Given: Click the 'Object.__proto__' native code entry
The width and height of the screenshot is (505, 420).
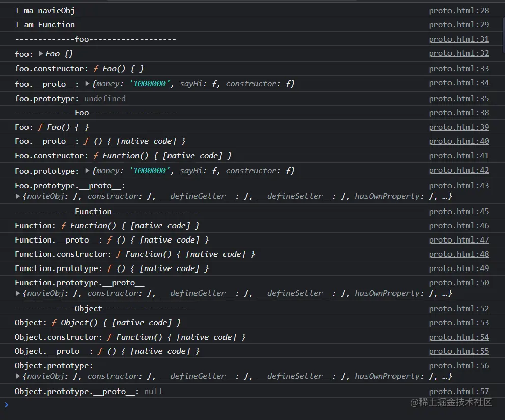Looking at the screenshot, I should 107,351.
